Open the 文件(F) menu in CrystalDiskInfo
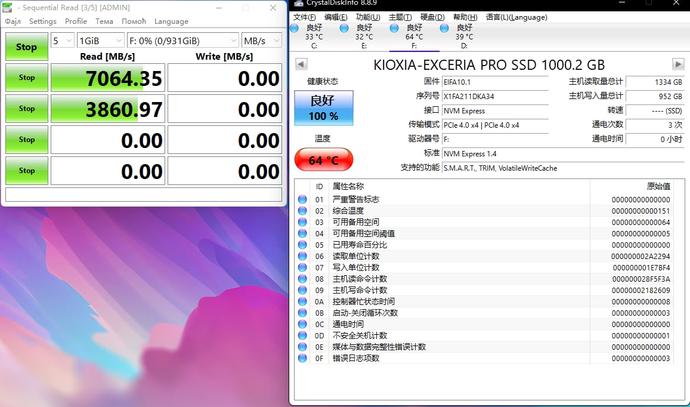Screen dimensions: 690x407 tap(305, 17)
